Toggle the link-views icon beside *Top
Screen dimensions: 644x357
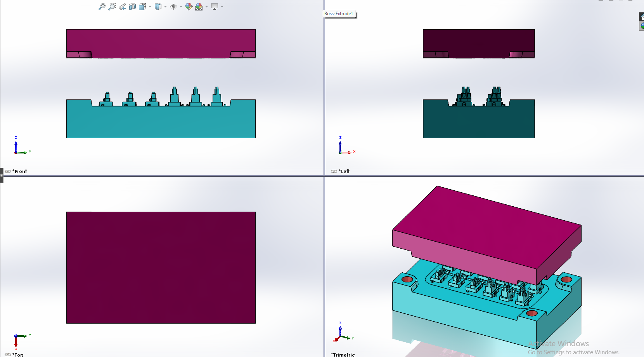pos(8,355)
